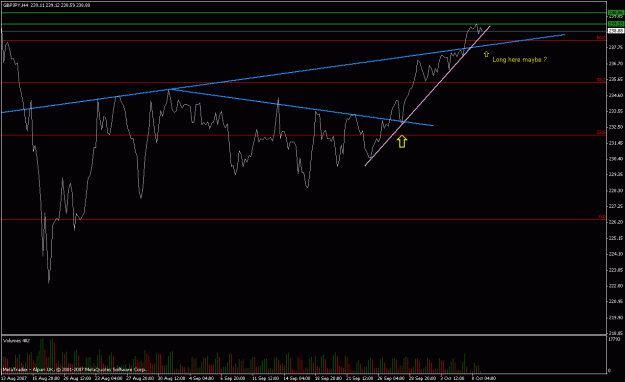Click the 50.0 Fibonacci level label
This screenshot has width=625, height=382.
pos(601,37)
